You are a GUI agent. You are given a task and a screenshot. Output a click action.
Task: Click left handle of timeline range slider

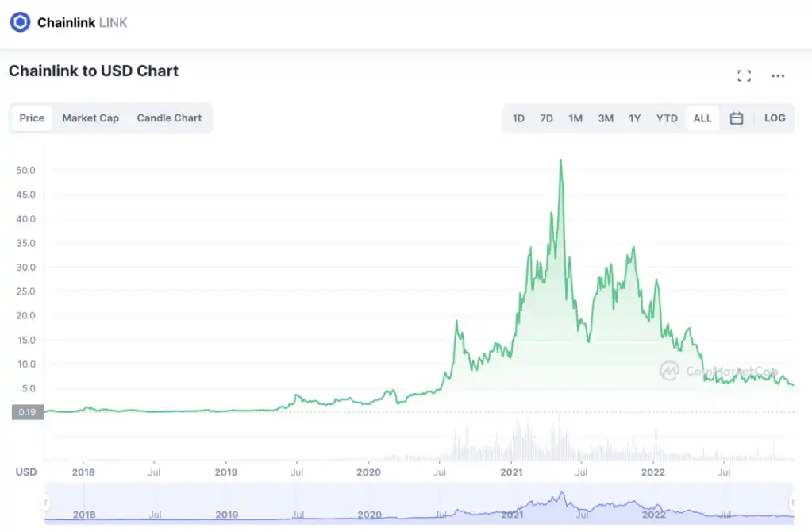(45, 503)
